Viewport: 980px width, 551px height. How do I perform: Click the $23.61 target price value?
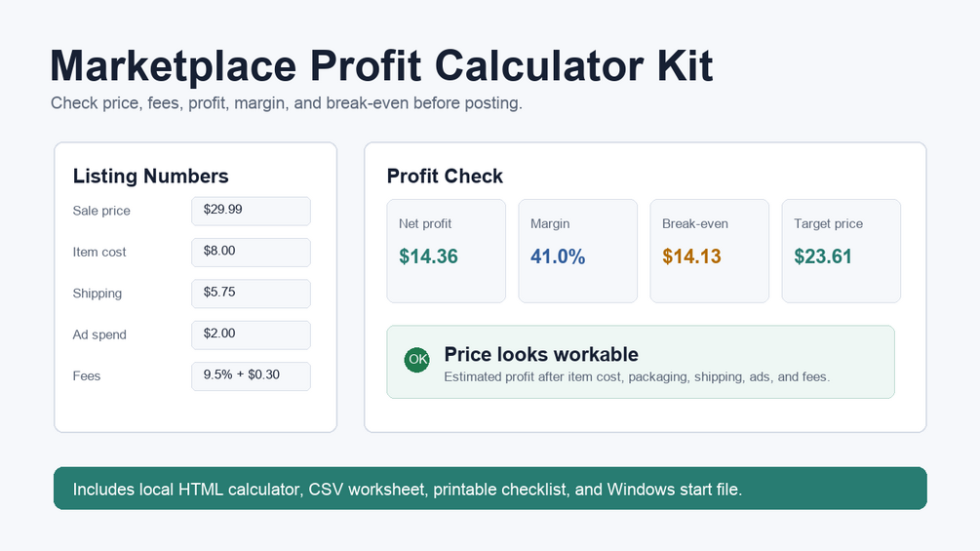[x=823, y=256]
